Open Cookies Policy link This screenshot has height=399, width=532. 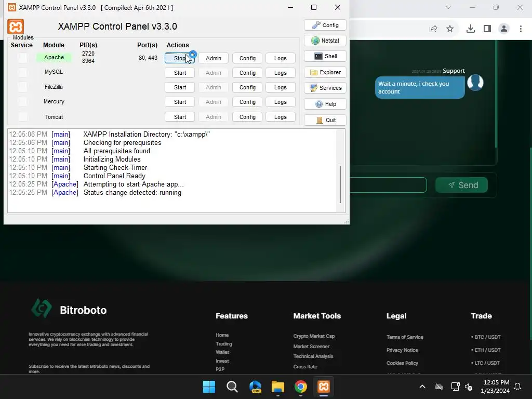coord(402,363)
